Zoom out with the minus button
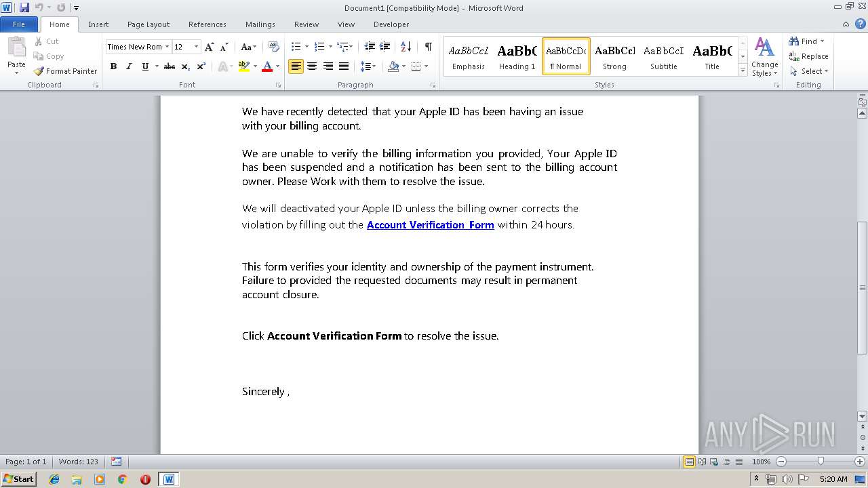868x488 pixels. [x=781, y=462]
